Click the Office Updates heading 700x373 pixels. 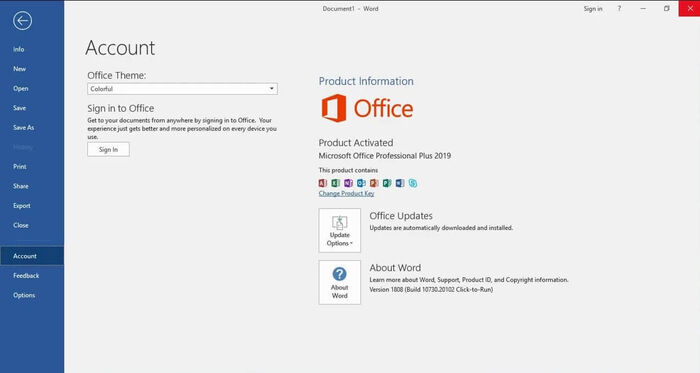pos(401,216)
